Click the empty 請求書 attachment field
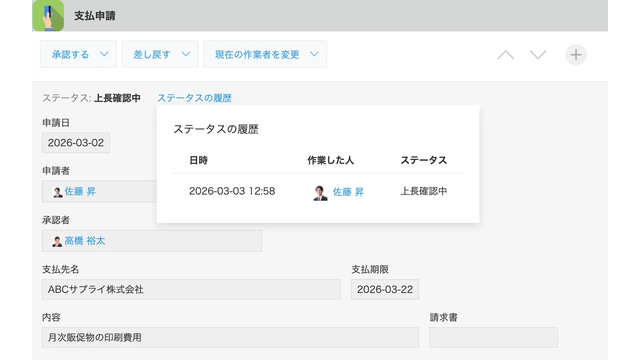This screenshot has height=360, width=640. click(493, 338)
